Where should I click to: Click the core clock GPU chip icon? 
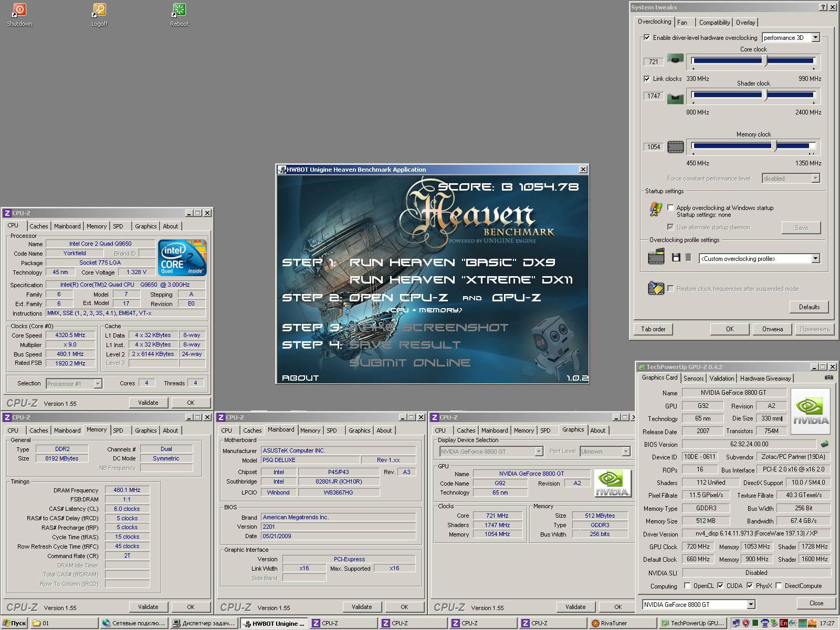pos(675,59)
